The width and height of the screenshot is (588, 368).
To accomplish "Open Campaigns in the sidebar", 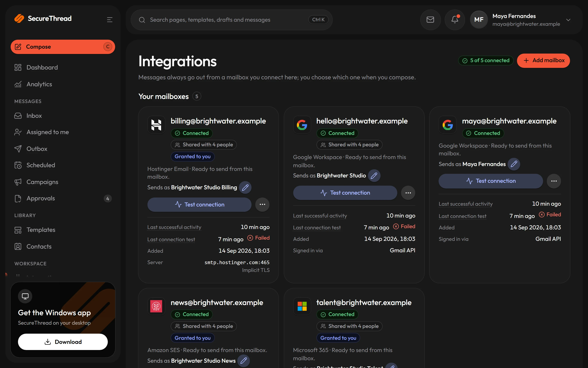I will [63, 182].
